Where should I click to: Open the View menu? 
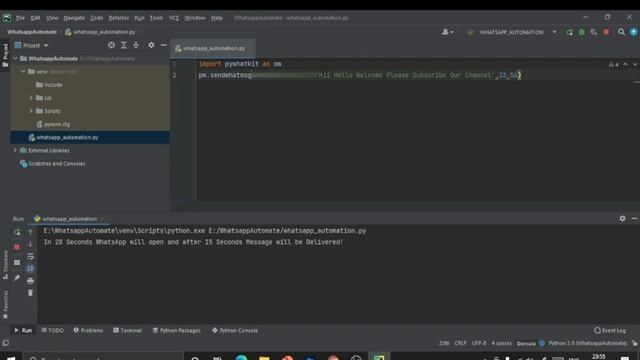(x=52, y=18)
